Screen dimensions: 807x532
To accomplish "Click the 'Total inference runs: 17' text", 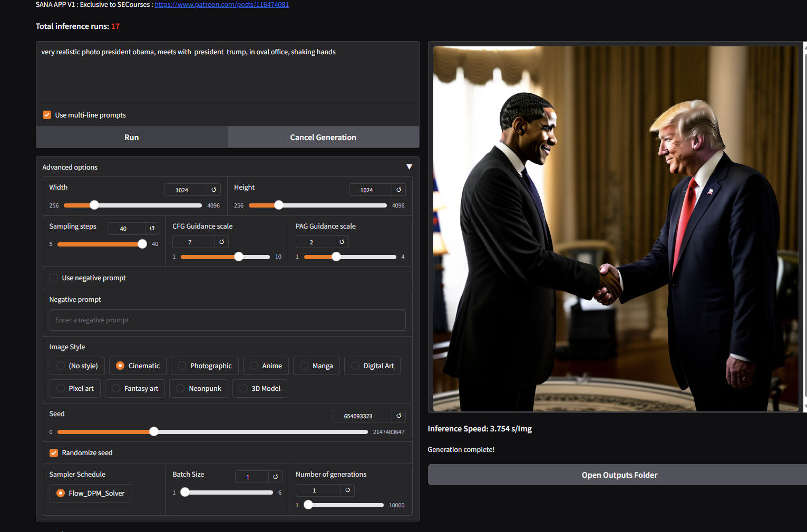I will 78,26.
